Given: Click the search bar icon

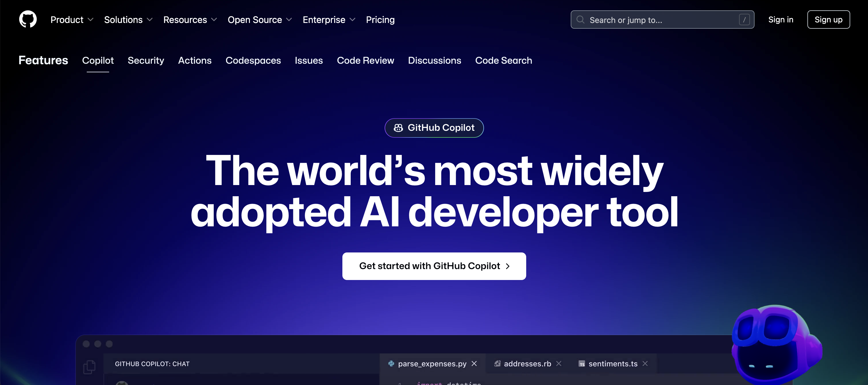Looking at the screenshot, I should pyautogui.click(x=581, y=19).
